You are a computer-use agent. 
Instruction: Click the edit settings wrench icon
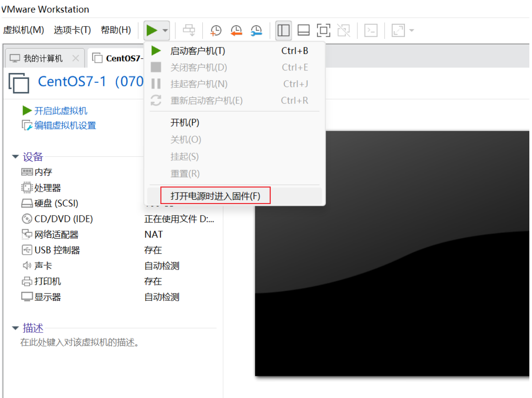27,126
